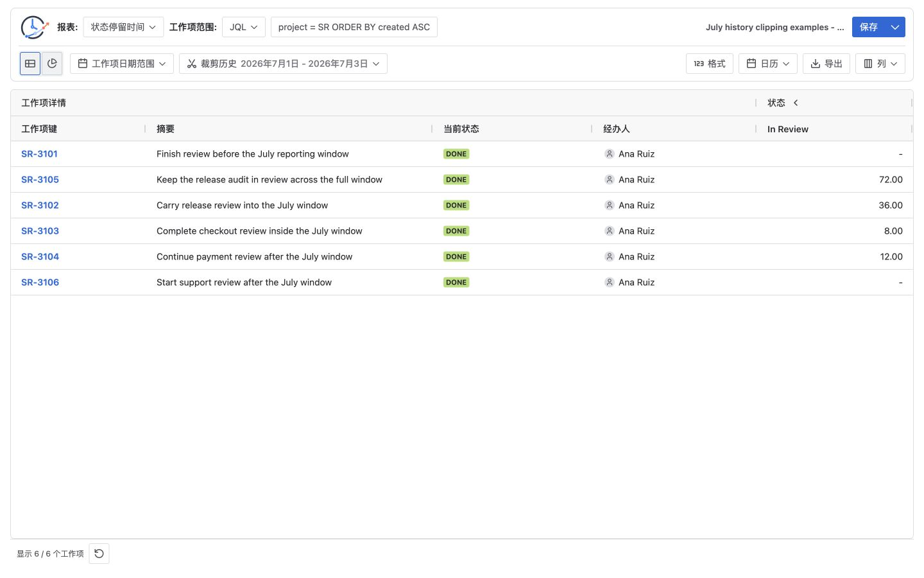Sort by the 工作项键 column header
Viewport: 924px width, 578px height.
pyautogui.click(x=39, y=129)
